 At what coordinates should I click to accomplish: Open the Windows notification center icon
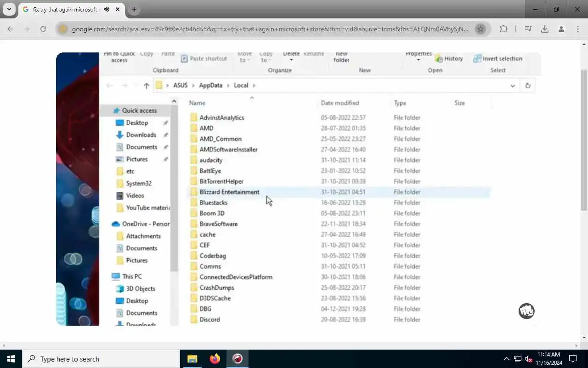(x=573, y=359)
